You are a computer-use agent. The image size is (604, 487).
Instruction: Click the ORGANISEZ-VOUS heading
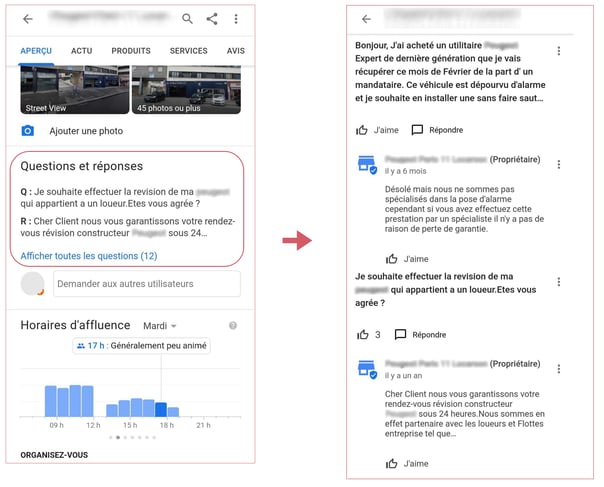(x=54, y=455)
